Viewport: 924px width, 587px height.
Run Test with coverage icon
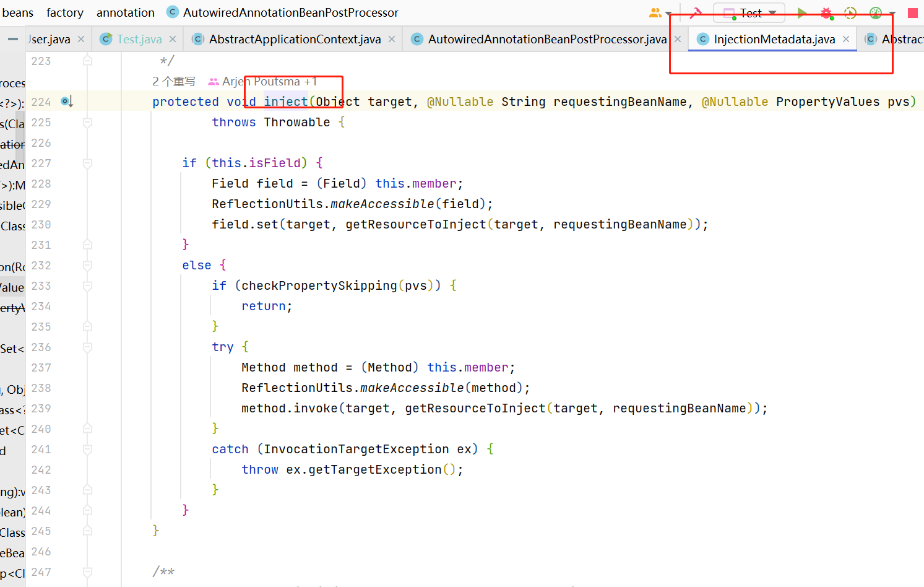850,12
